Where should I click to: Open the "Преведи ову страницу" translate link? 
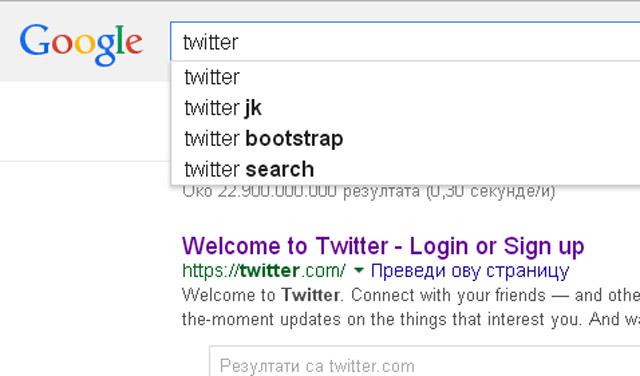(x=470, y=271)
